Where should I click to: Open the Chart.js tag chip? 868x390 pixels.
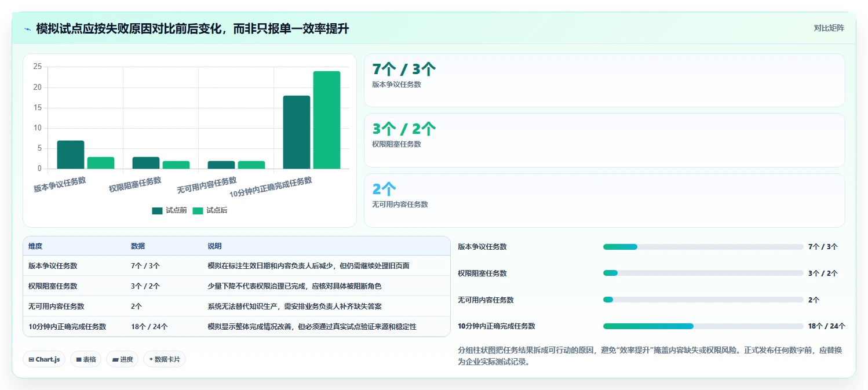[44, 359]
